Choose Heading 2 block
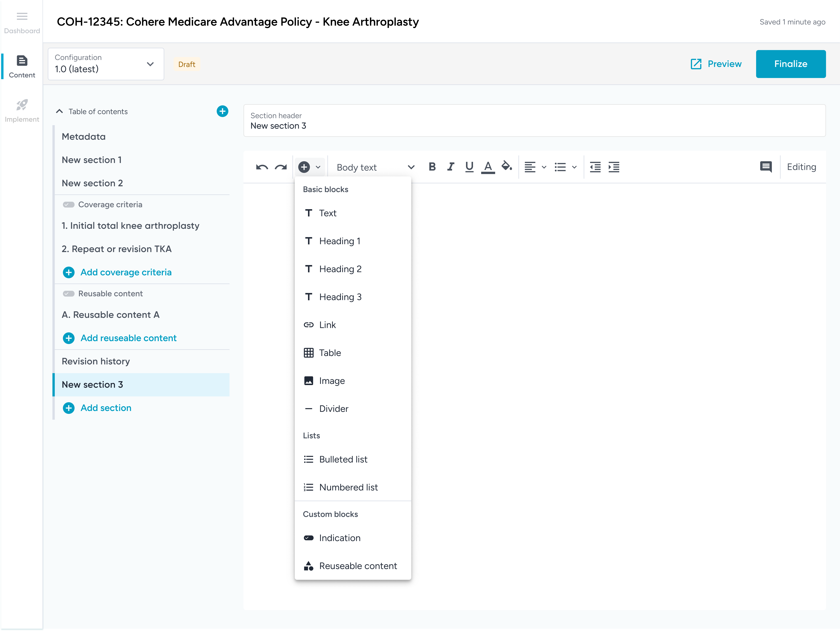Image resolution: width=840 pixels, height=631 pixels. (353, 269)
